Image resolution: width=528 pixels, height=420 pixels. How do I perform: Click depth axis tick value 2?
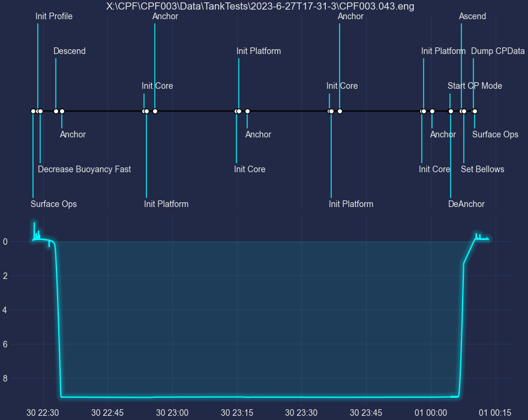coord(5,276)
